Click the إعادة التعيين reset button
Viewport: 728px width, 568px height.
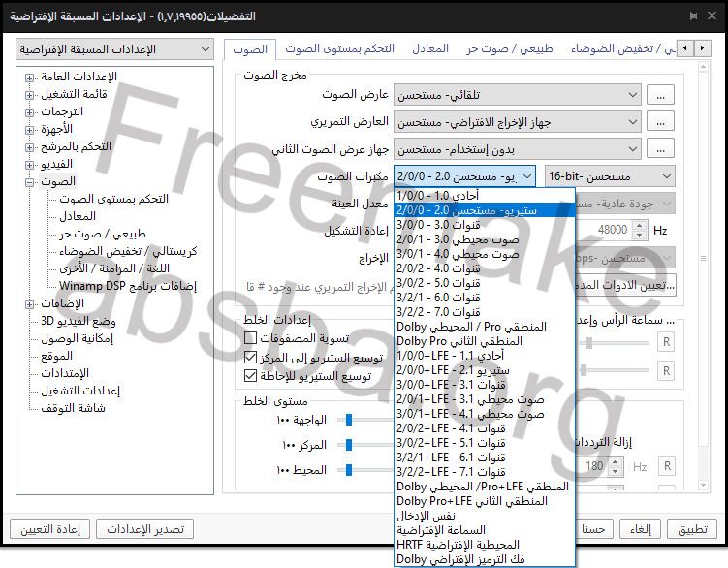tap(50, 529)
